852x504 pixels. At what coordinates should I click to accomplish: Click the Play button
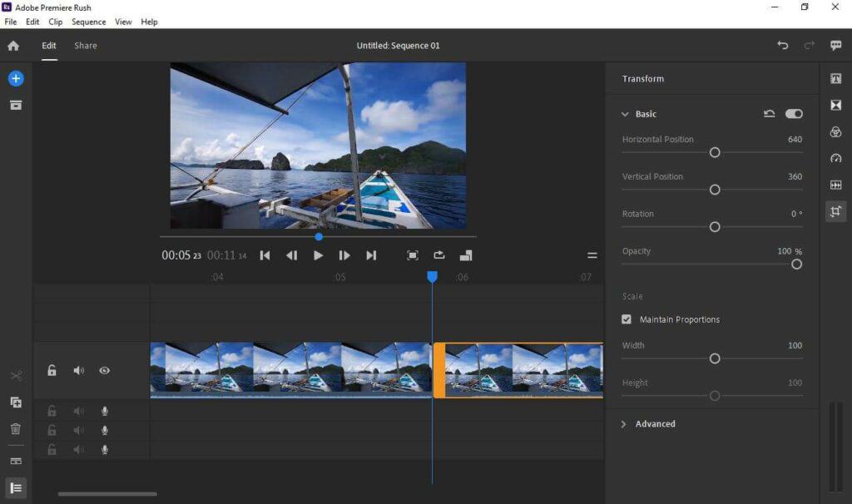[x=318, y=255]
